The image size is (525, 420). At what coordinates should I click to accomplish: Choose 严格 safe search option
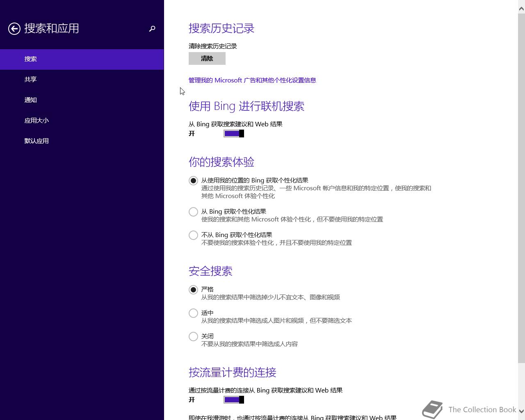[x=193, y=290]
